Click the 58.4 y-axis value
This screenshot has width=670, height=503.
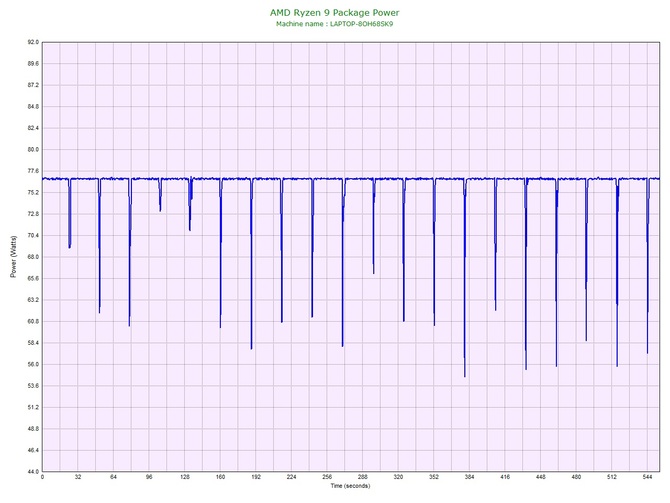pyautogui.click(x=33, y=343)
